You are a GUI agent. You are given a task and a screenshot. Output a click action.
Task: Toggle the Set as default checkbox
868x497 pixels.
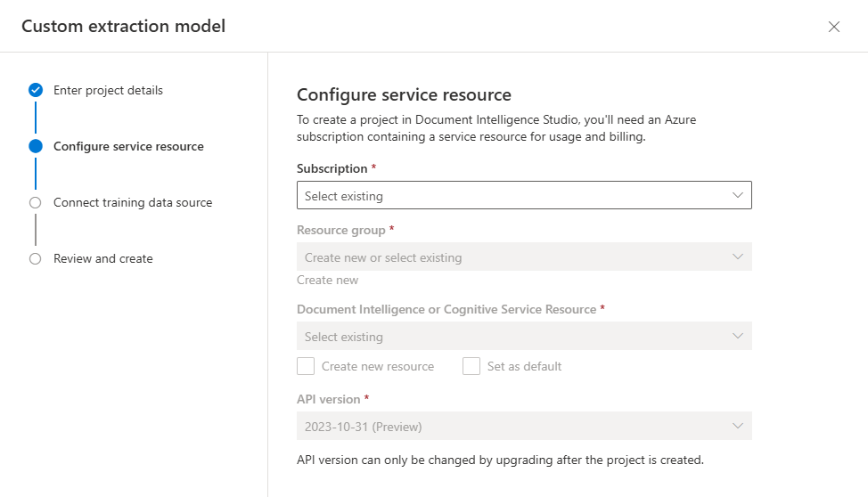[471, 366]
